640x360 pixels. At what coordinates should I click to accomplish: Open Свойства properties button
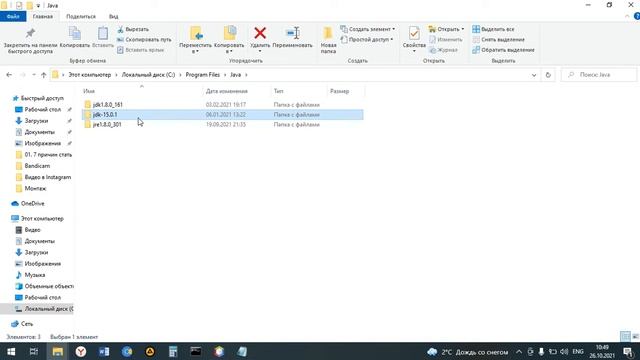pyautogui.click(x=414, y=39)
